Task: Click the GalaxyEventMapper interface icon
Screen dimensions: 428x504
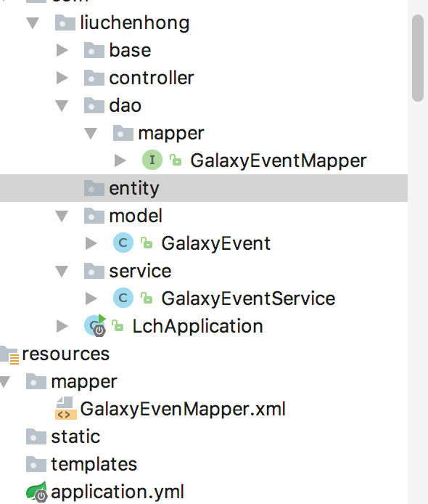Action: click(x=152, y=160)
